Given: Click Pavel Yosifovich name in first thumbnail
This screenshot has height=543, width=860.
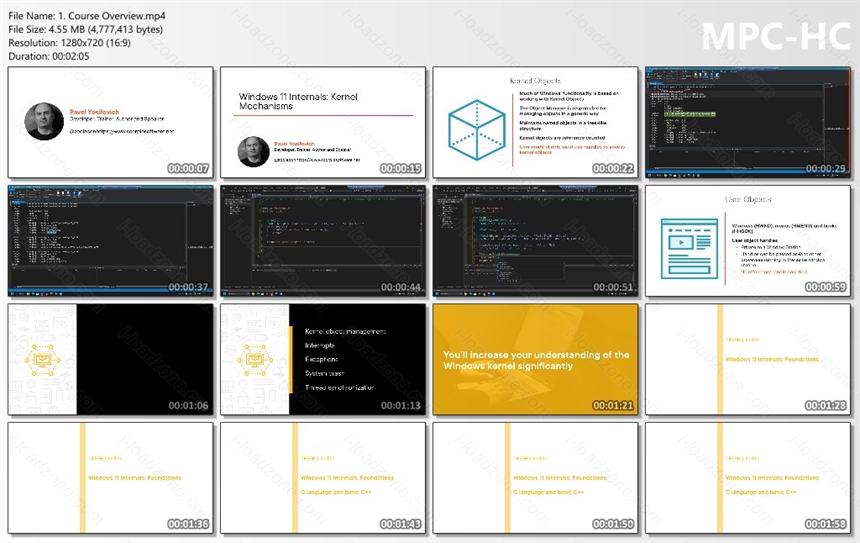Looking at the screenshot, I should click(94, 111).
